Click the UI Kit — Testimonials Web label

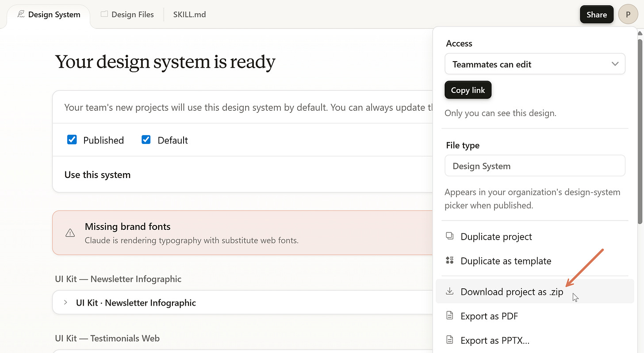tap(107, 338)
